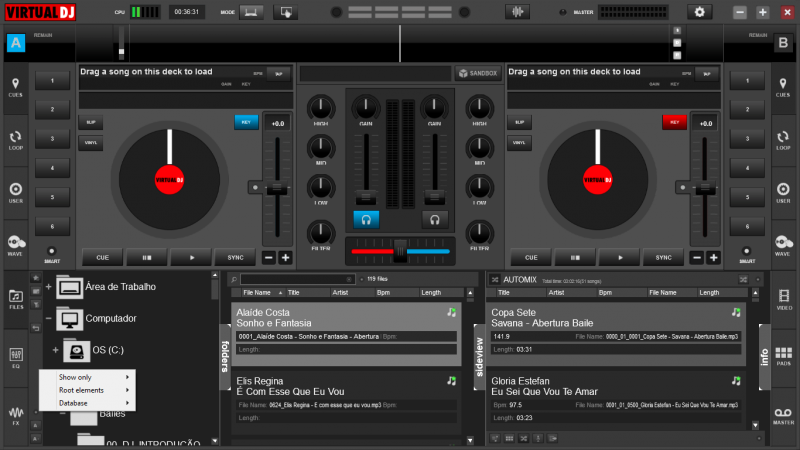Open right deck USER panel
Screen dimensions: 800x450
(783, 193)
